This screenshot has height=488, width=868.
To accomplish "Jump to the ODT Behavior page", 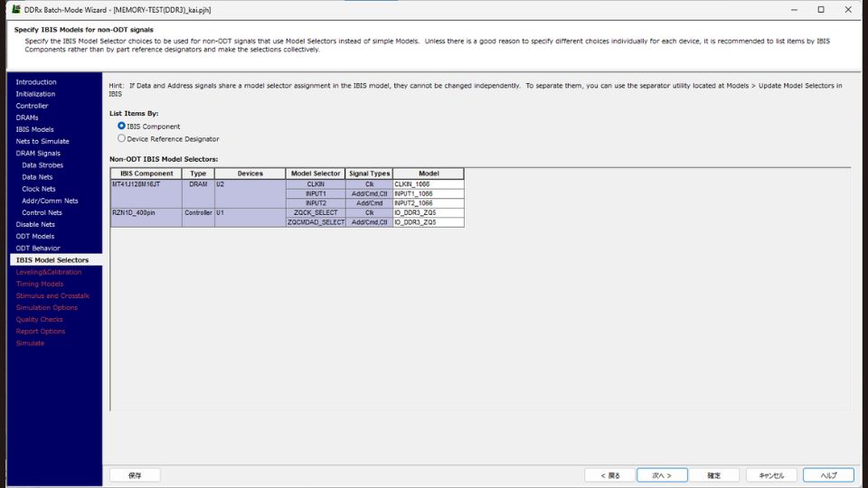I will [x=38, y=248].
